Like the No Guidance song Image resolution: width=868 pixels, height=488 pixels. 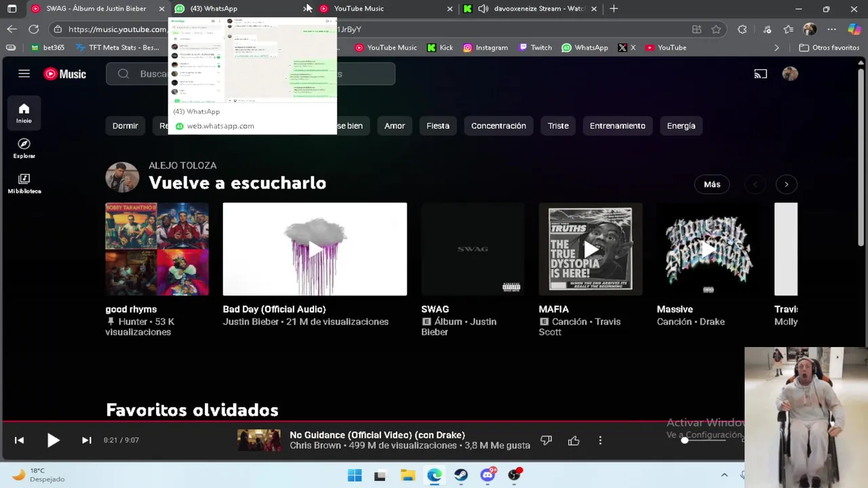click(x=574, y=441)
